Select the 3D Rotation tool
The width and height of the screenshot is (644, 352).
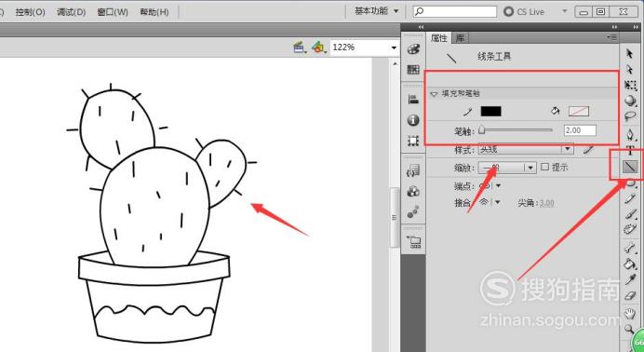[x=630, y=101]
